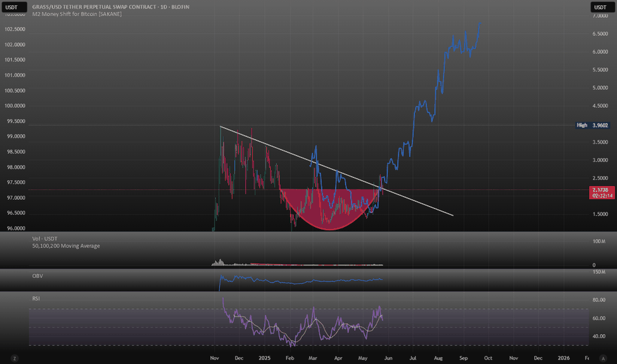
Task: Click the Apr label on time axis
Action: (x=338, y=358)
